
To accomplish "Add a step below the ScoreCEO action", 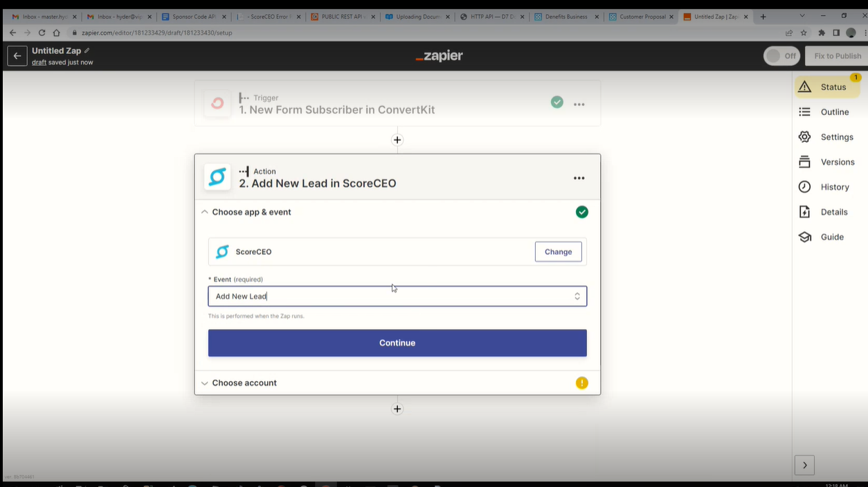I will 397,409.
